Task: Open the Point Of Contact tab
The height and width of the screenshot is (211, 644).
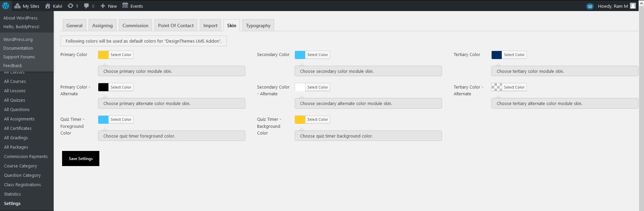Action: point(176,25)
